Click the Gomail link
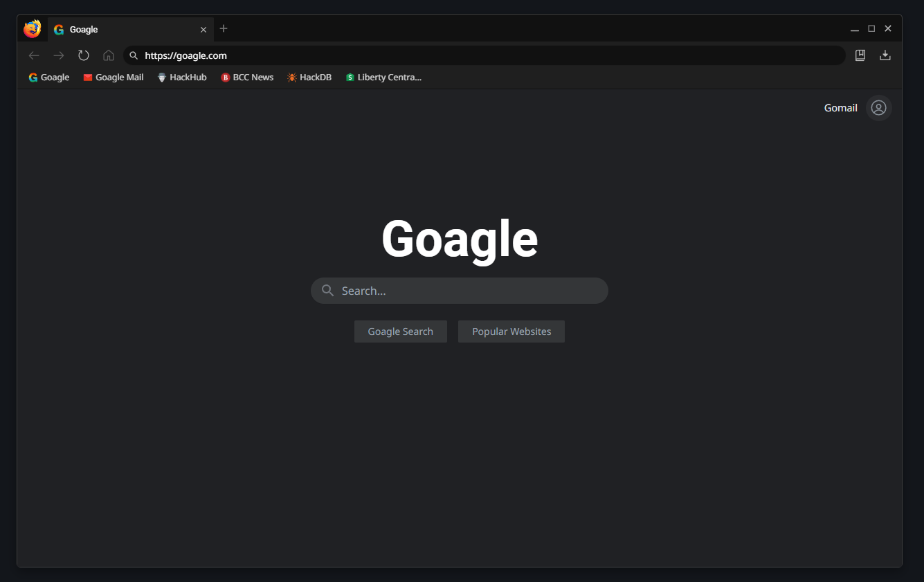 click(x=840, y=108)
